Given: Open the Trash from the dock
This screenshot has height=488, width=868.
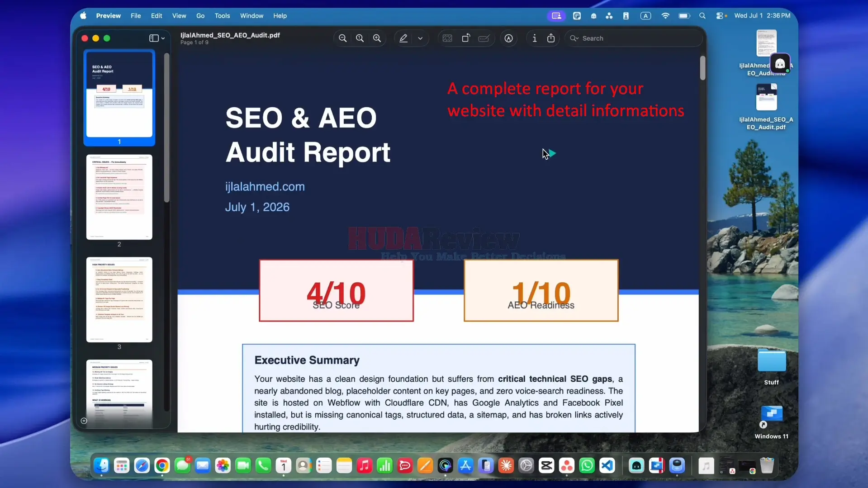Looking at the screenshot, I should point(767,465).
